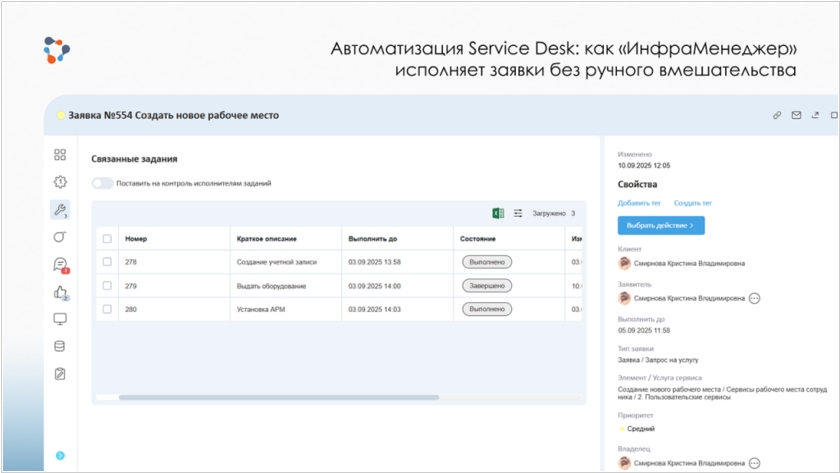Select all rows using header checkbox
Screen dimensions: 840x473
(107, 239)
